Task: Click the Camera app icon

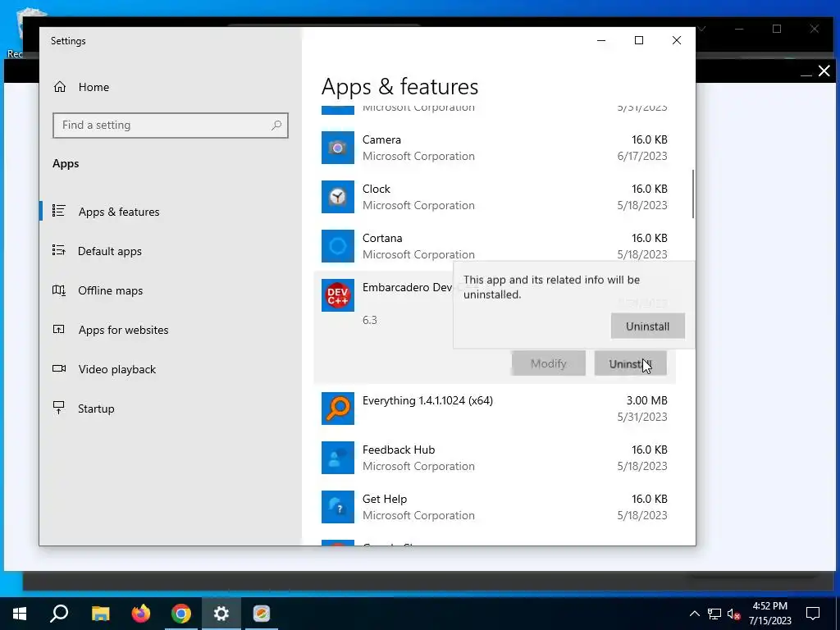Action: (337, 148)
